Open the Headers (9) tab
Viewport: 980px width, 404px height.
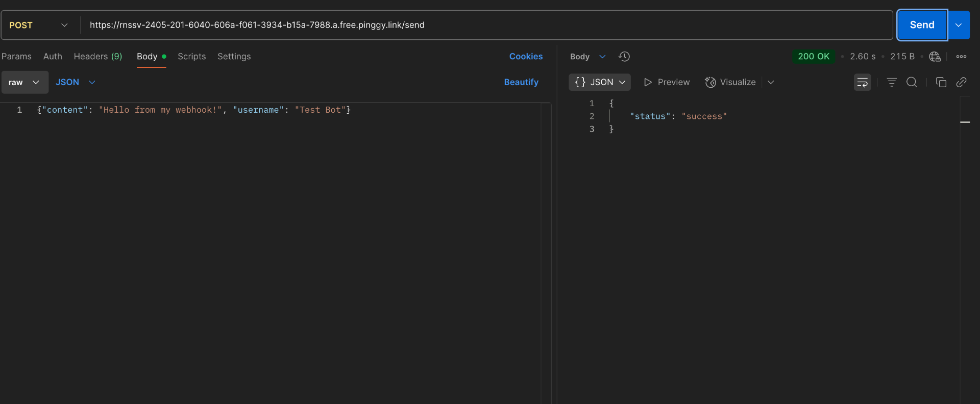98,57
